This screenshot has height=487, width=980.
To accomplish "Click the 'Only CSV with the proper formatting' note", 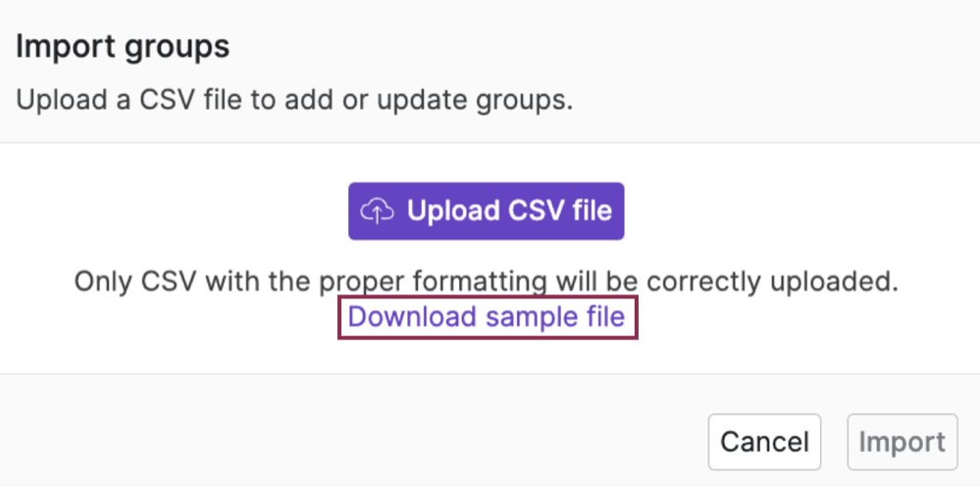I will pyautogui.click(x=487, y=283).
